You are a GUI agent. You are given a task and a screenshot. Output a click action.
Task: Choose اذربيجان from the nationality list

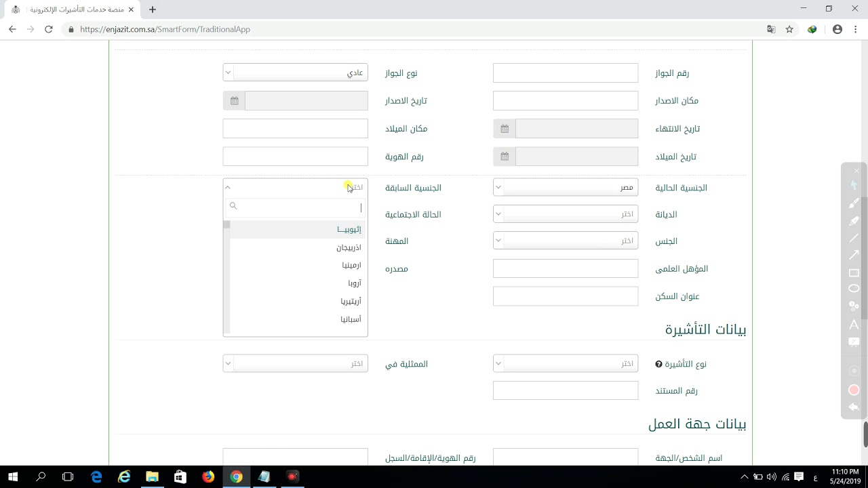pos(298,247)
